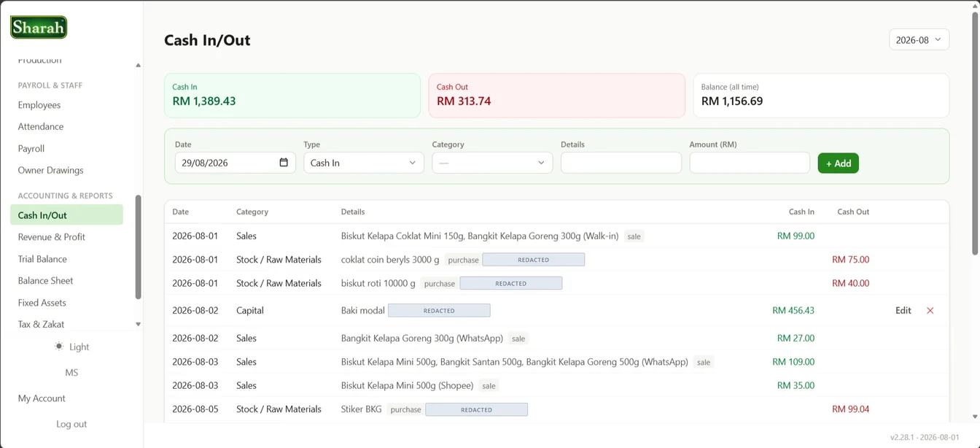
Task: Click the RM 456.43 capital amount
Action: coord(793,311)
